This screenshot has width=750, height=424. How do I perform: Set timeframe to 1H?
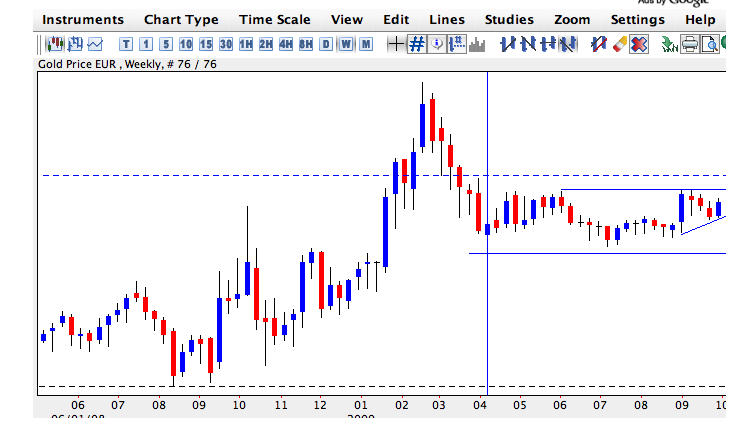(246, 43)
